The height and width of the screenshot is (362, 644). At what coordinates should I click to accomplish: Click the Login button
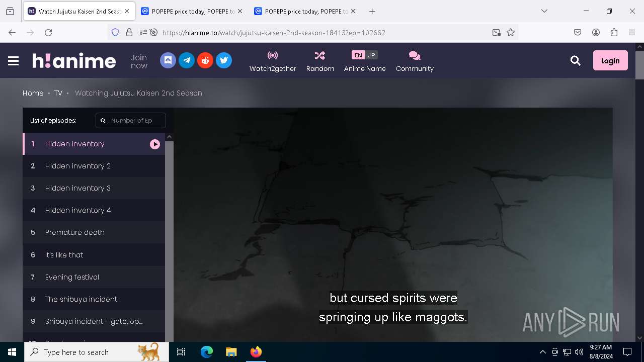point(610,60)
